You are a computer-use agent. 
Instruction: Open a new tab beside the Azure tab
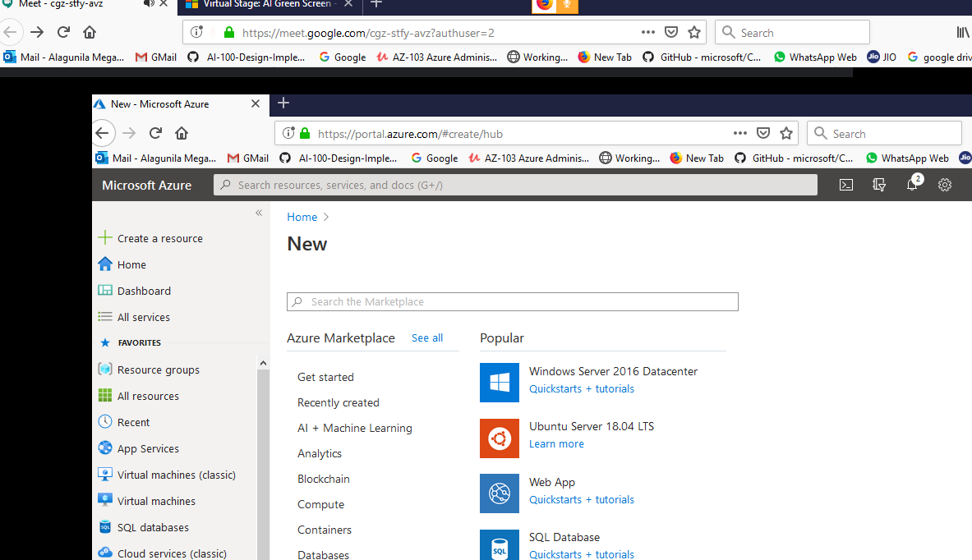click(x=283, y=103)
